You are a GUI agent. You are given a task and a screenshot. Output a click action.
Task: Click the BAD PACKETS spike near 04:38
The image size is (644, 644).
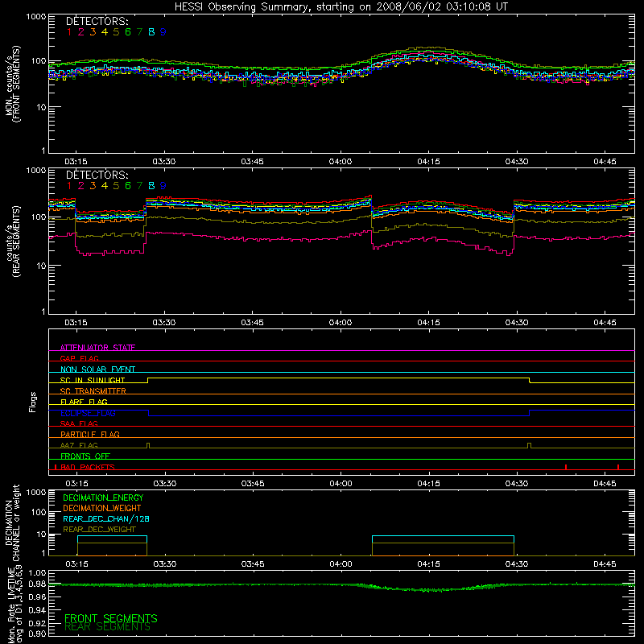click(x=566, y=467)
